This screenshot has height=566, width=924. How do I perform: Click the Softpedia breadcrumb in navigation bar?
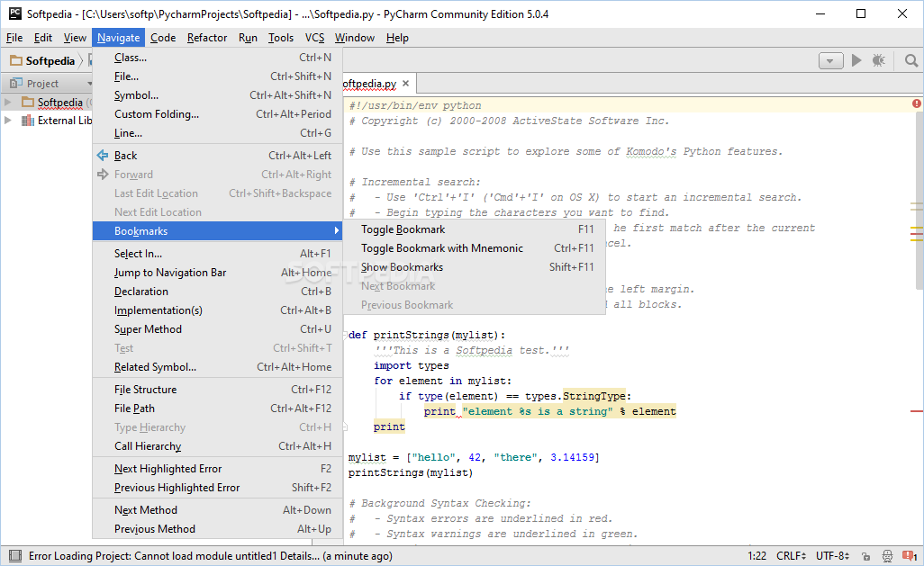[x=50, y=60]
